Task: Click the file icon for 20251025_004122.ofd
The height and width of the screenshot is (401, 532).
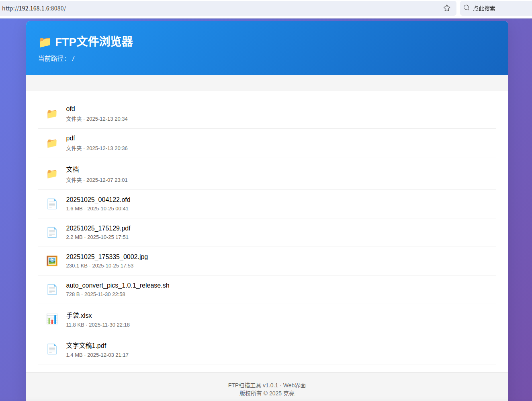Action: click(x=52, y=204)
